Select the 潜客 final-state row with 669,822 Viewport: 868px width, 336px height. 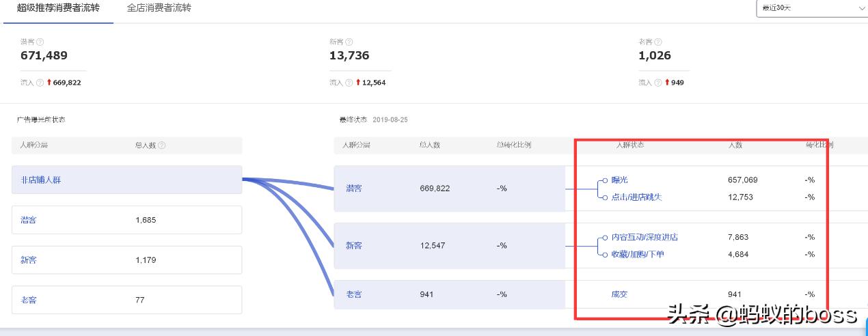449,188
